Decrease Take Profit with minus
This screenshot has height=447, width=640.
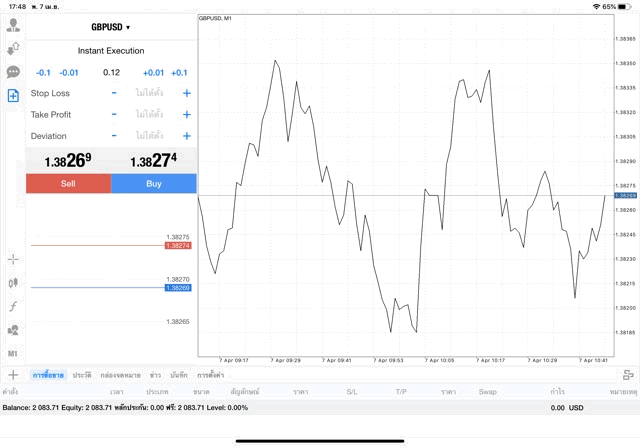(114, 115)
